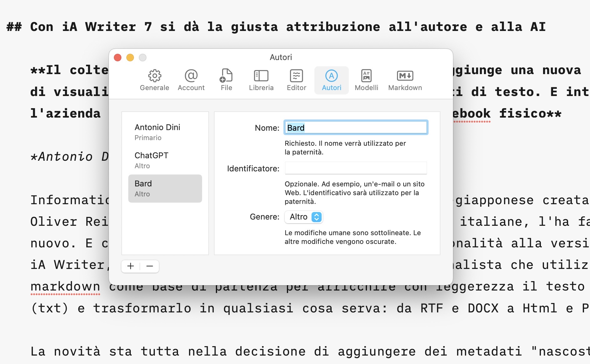Minimize the Autori preferences window
Image resolution: width=590 pixels, height=364 pixels.
coord(130,58)
